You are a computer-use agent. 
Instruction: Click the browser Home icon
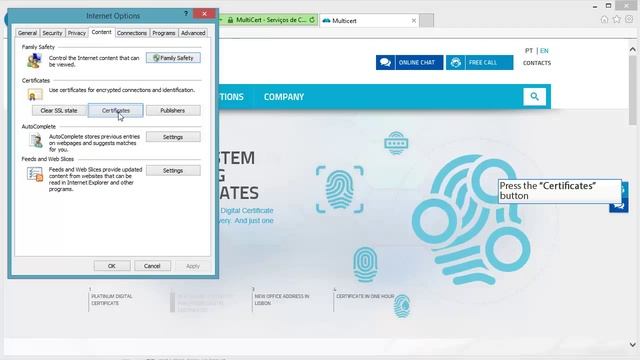pyautogui.click(x=604, y=19)
